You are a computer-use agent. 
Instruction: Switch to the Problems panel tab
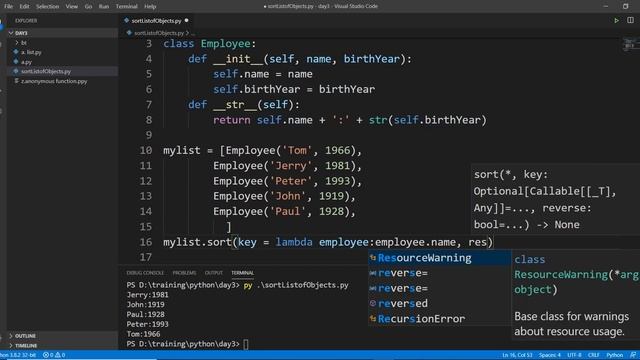tap(184, 273)
